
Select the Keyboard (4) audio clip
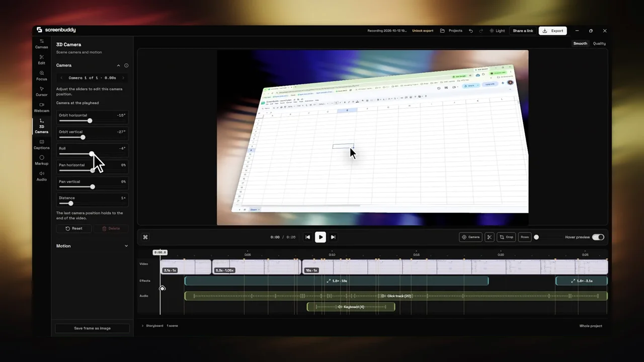click(x=351, y=307)
